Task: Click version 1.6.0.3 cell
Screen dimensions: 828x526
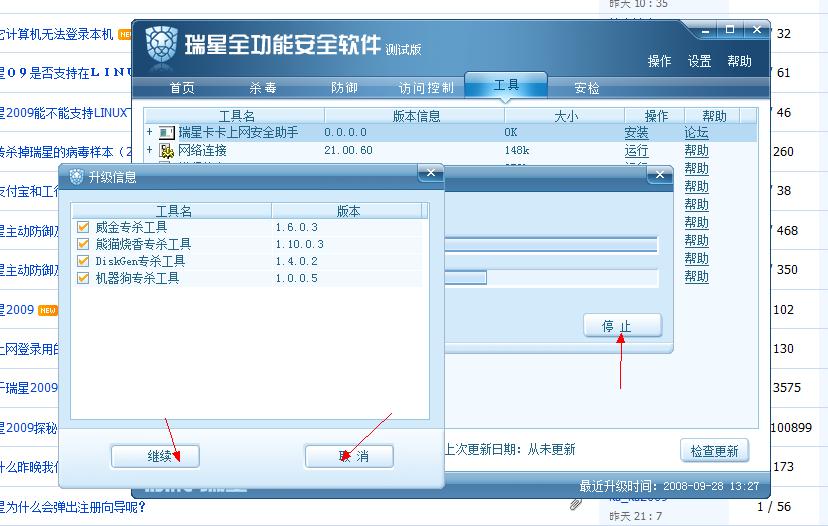Action: [x=297, y=228]
